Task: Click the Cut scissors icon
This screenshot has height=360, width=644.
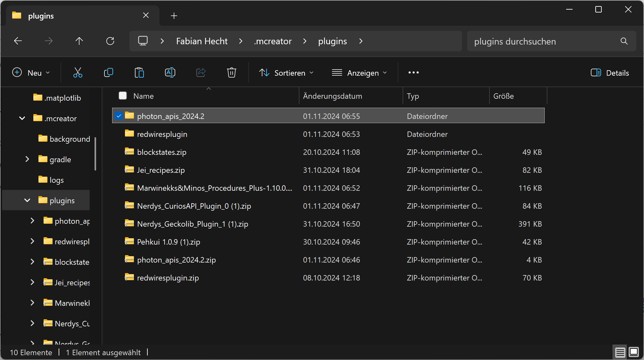Action: coord(78,73)
